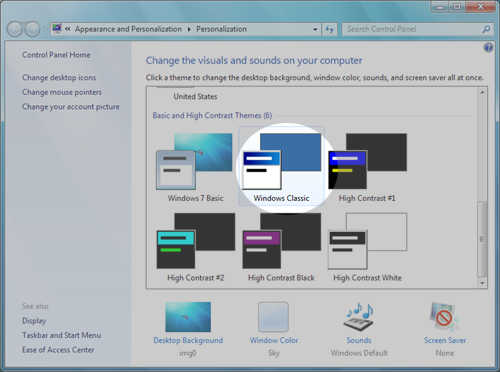Click the Desktop Background text link
The image size is (500, 372).
click(188, 340)
